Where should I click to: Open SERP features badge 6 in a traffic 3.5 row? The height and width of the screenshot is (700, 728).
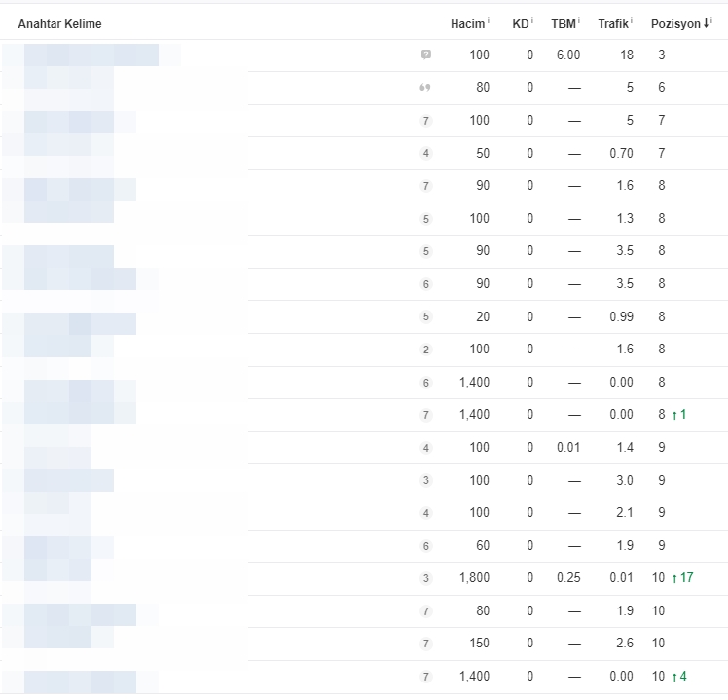[x=425, y=284]
